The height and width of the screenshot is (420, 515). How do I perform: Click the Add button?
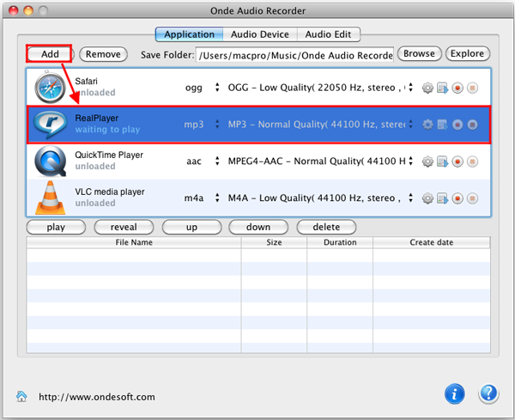(50, 54)
